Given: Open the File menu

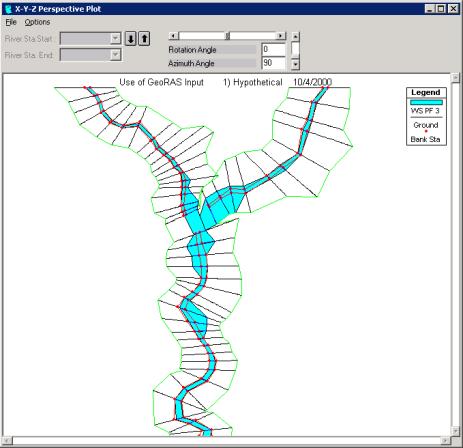Looking at the screenshot, I should click(11, 22).
